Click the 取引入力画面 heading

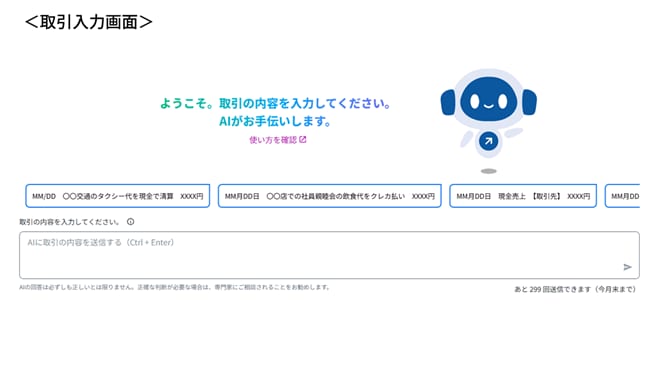[89, 22]
